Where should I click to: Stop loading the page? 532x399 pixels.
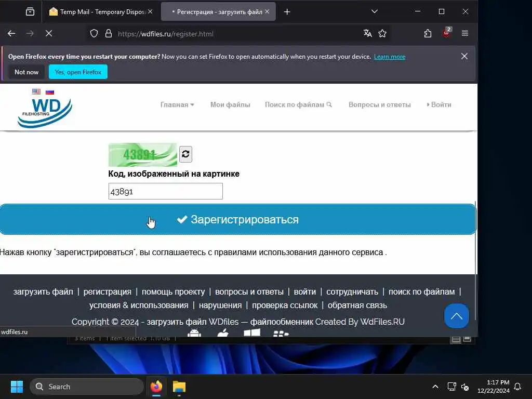tap(49, 33)
